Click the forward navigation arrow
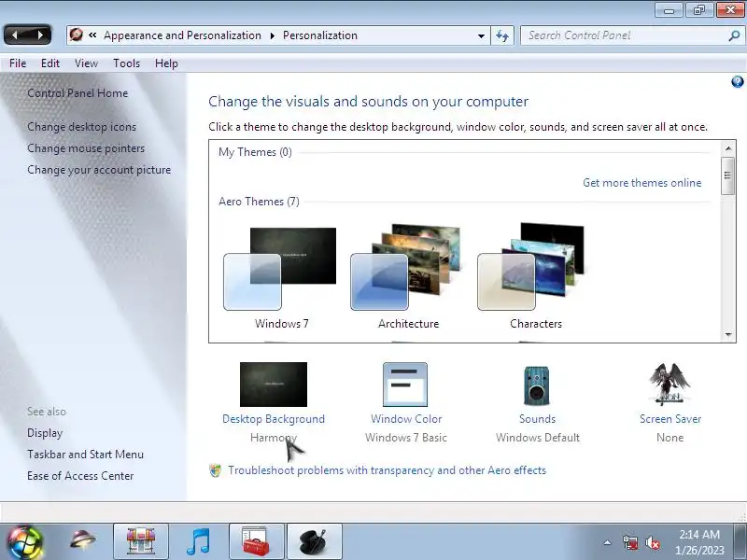This screenshot has width=747, height=560. (x=40, y=35)
